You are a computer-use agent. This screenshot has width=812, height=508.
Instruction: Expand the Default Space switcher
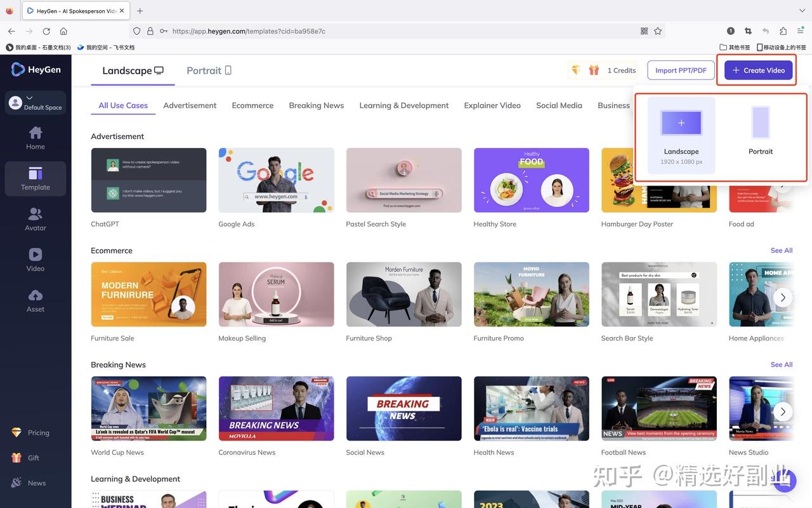pyautogui.click(x=36, y=102)
